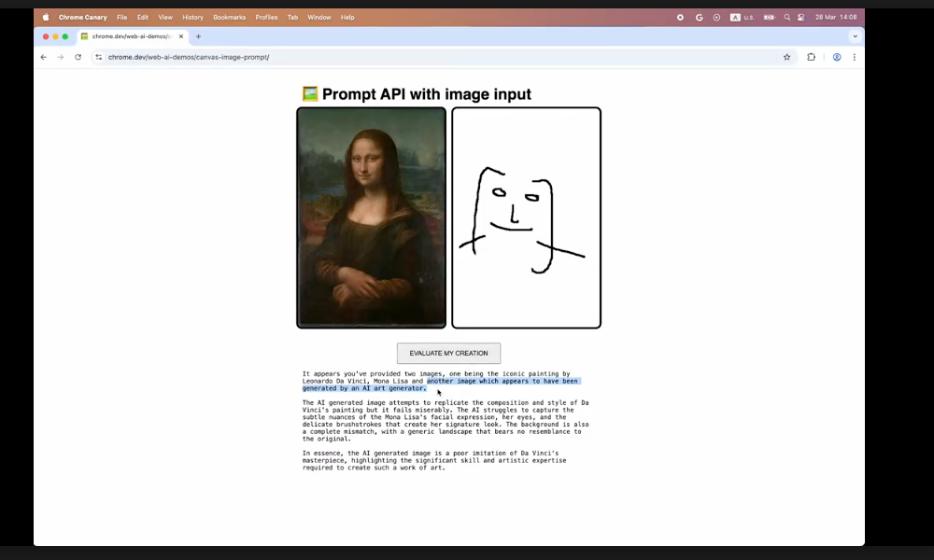Open Control Center in the menu bar
This screenshot has width=934, height=560.
click(801, 17)
